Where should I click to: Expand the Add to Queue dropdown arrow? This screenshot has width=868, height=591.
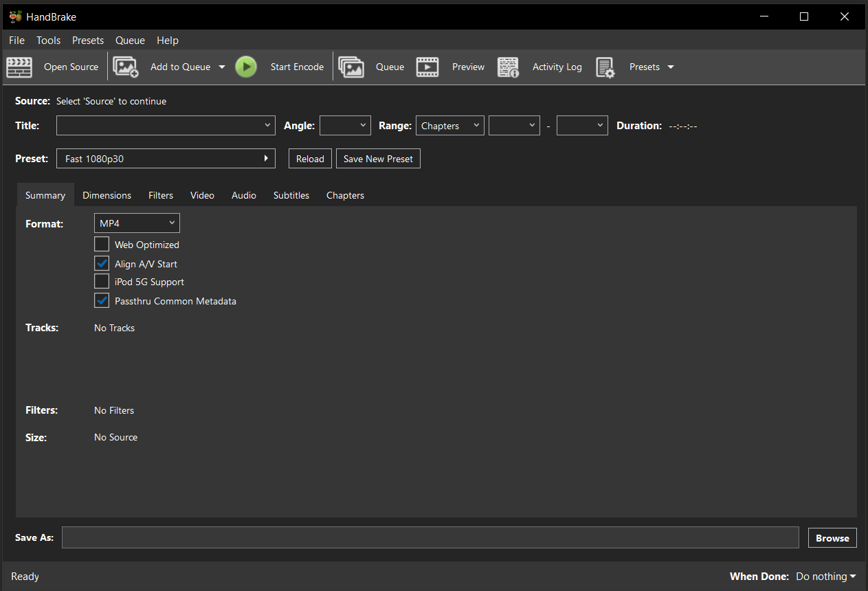221,67
